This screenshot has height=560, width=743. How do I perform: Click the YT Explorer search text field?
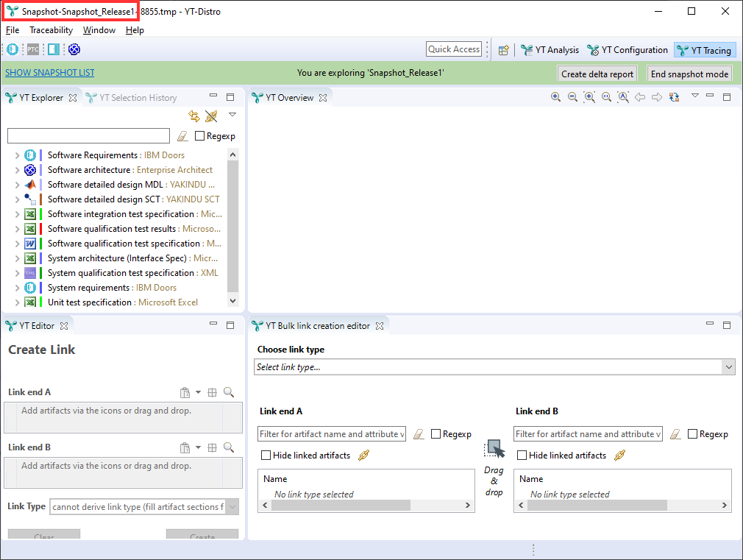click(x=88, y=136)
